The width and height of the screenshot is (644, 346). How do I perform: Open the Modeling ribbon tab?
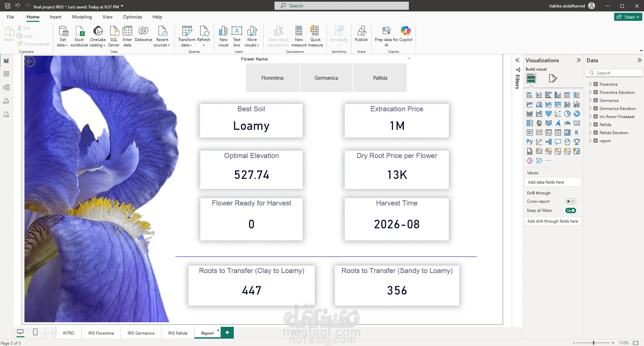pos(82,17)
